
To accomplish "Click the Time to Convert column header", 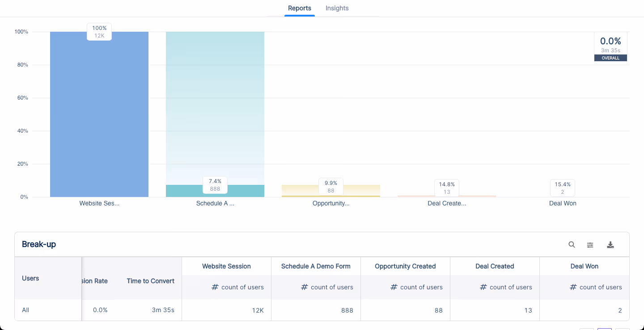I will pyautogui.click(x=150, y=281).
